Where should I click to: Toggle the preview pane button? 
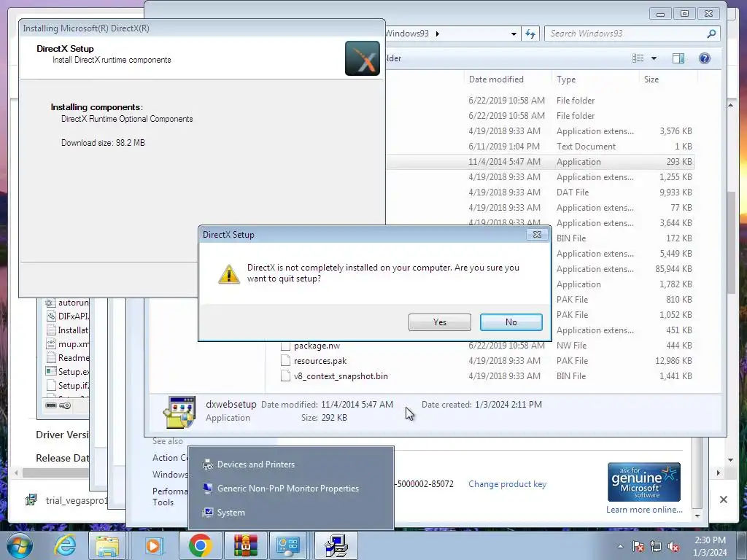click(678, 58)
